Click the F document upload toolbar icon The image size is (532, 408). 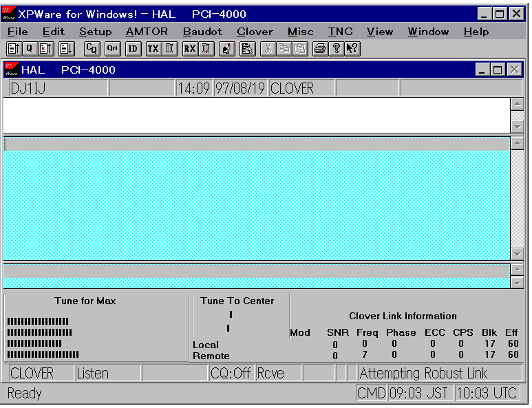45,49
